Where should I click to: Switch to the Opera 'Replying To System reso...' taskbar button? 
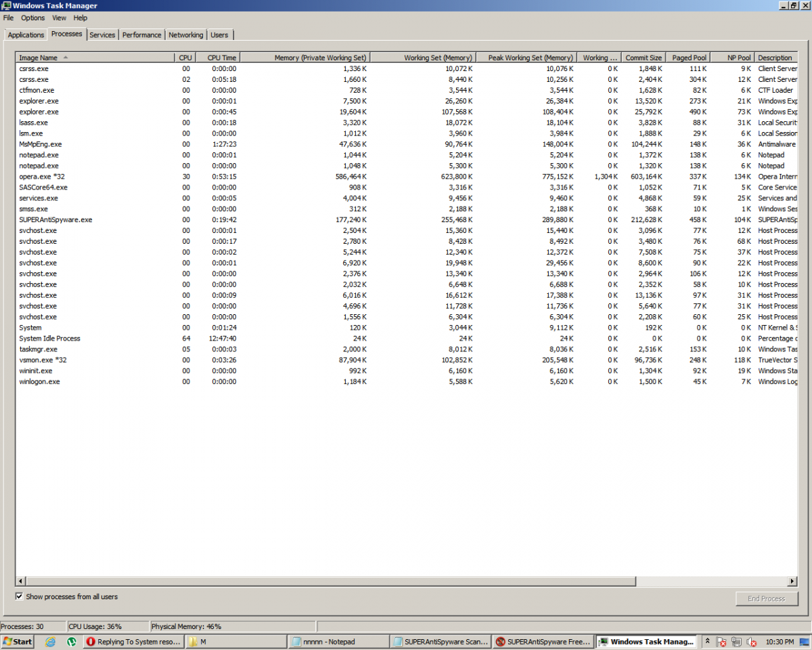tap(133, 642)
